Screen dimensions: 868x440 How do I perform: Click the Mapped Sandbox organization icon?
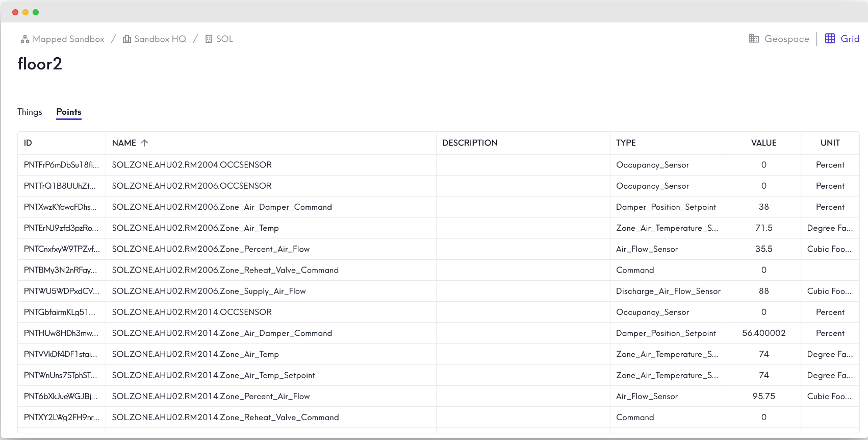click(24, 39)
